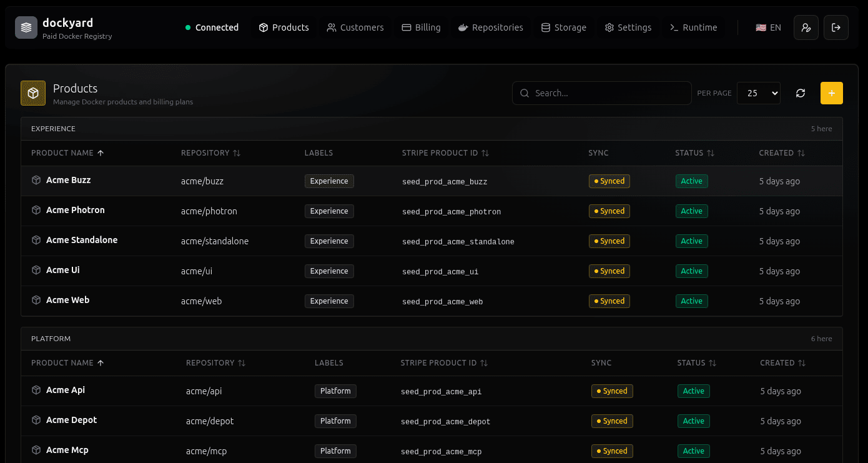Sort Platform table by Status
This screenshot has width=868, height=463.
coord(696,363)
